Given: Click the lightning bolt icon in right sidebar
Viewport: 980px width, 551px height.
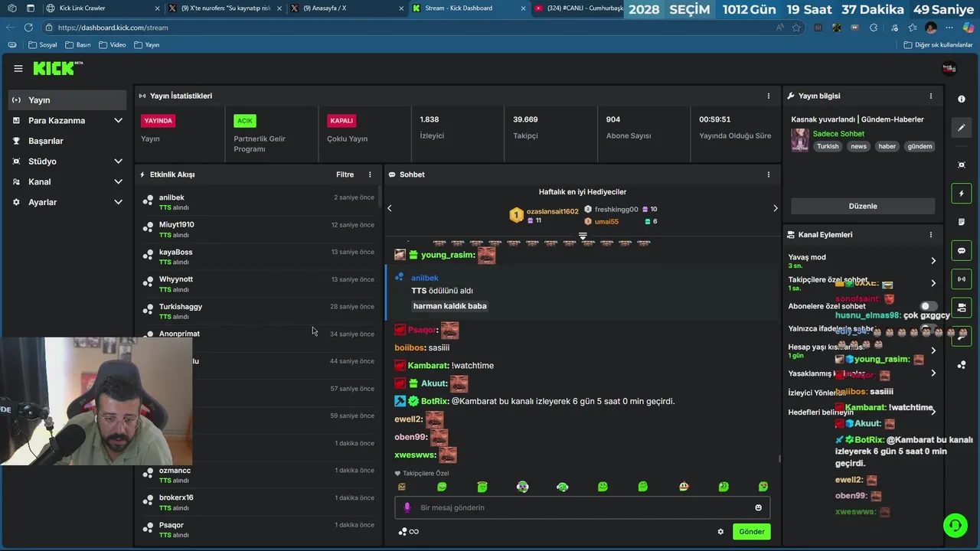Looking at the screenshot, I should click(962, 194).
